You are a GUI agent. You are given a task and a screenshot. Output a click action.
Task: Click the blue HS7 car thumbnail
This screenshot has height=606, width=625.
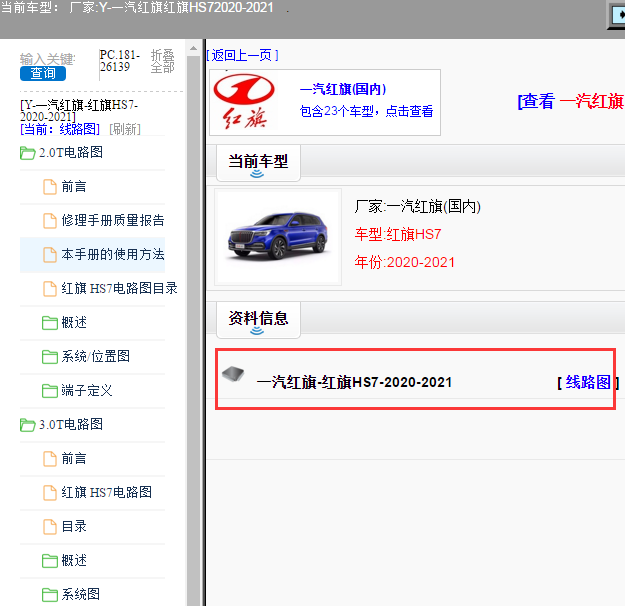(x=278, y=237)
